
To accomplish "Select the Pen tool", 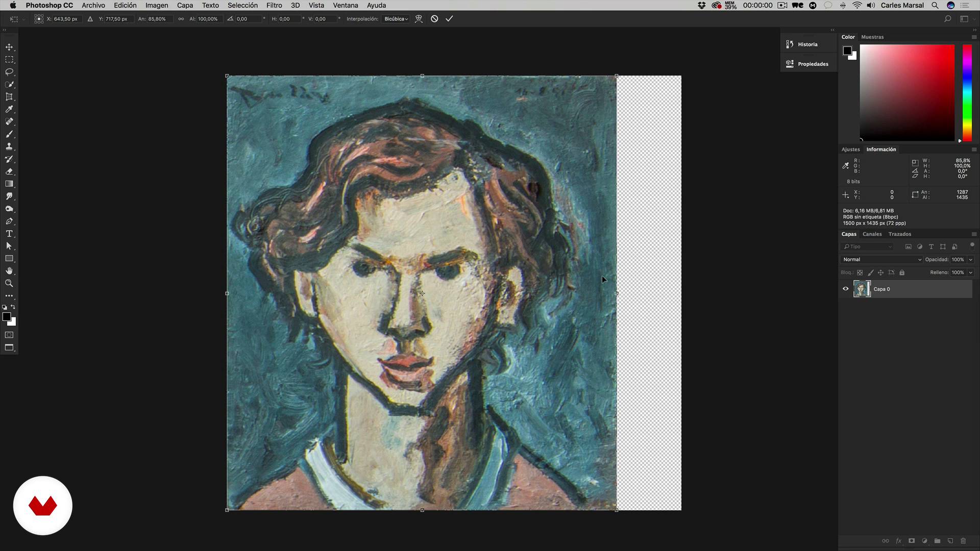I will 9,221.
